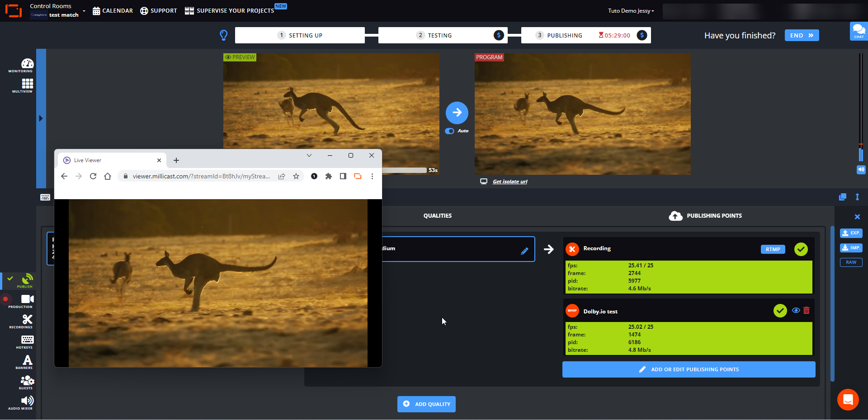Open the Calendar menu

(113, 11)
